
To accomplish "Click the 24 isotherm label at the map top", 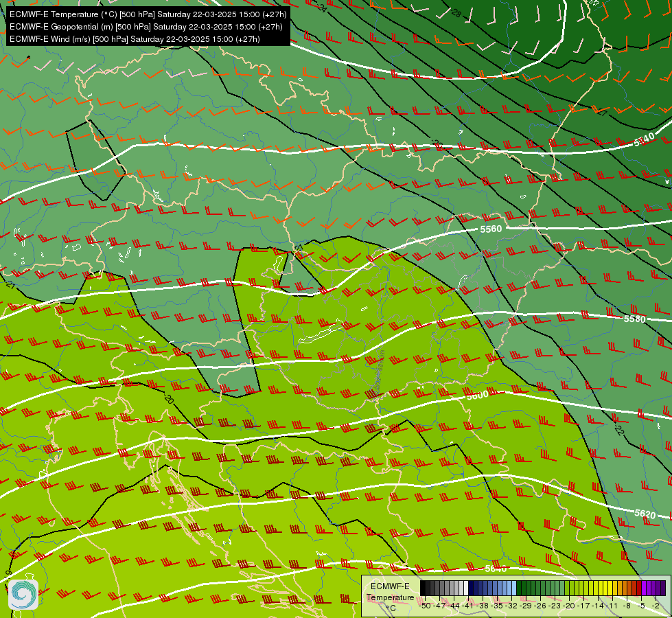I will (322, 8).
